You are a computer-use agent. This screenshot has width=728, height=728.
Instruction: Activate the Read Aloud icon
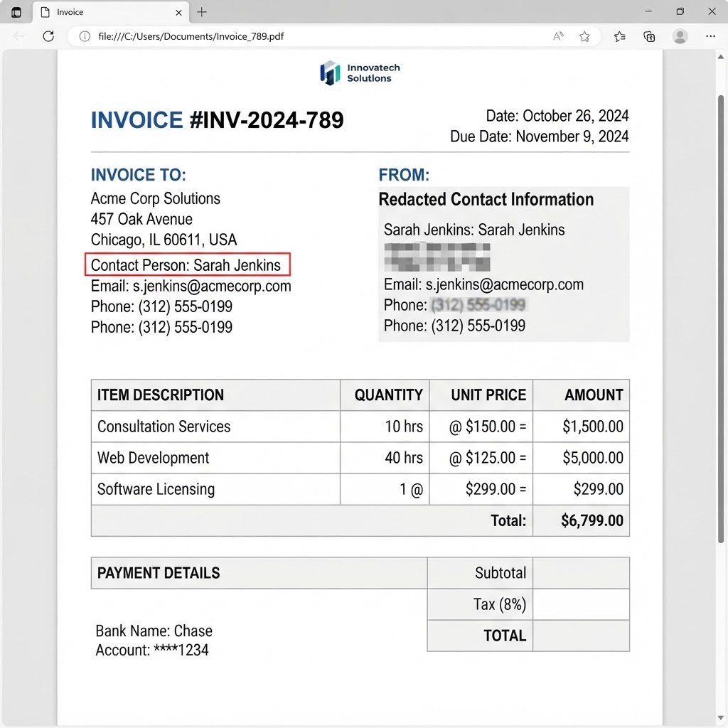[x=559, y=36]
